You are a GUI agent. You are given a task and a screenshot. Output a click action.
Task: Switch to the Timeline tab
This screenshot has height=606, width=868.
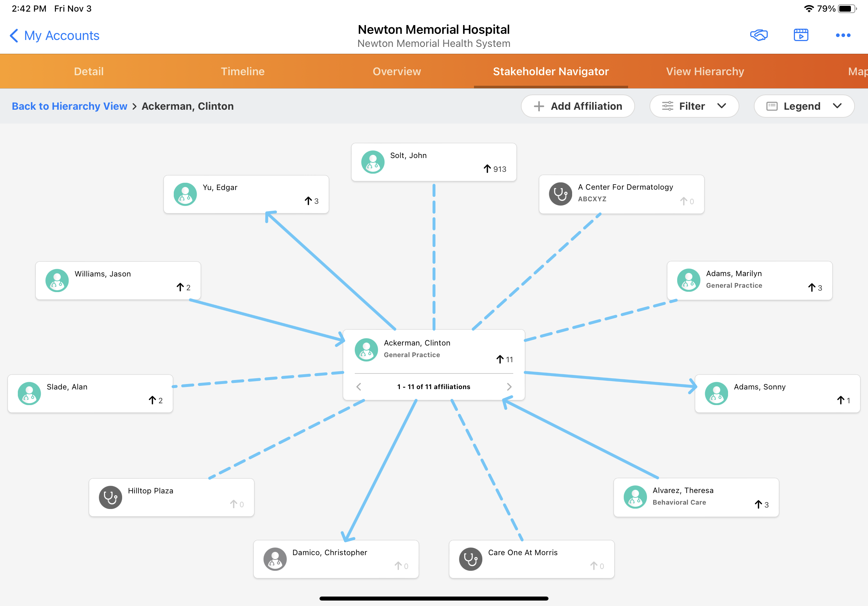[x=242, y=72]
